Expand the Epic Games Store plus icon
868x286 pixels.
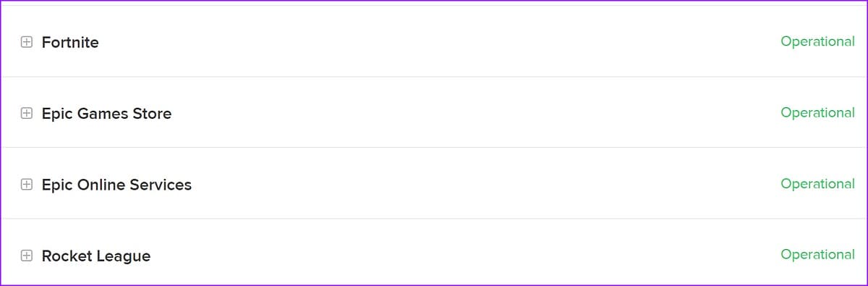point(26,114)
